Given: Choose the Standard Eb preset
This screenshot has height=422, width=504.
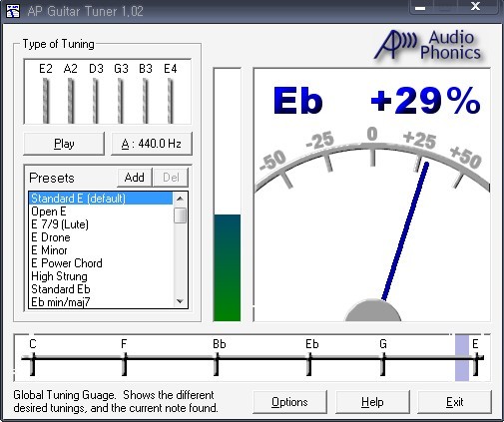Looking at the screenshot, I should point(101,289).
